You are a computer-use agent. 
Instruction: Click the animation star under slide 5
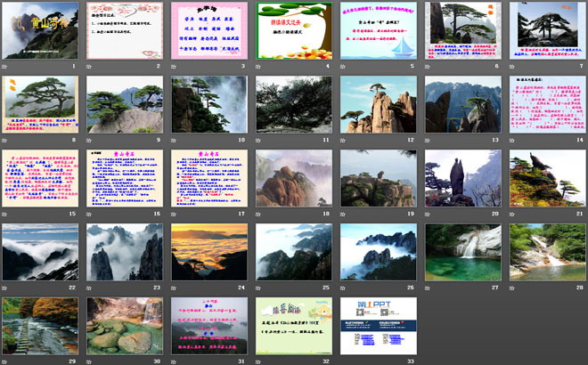click(x=345, y=66)
